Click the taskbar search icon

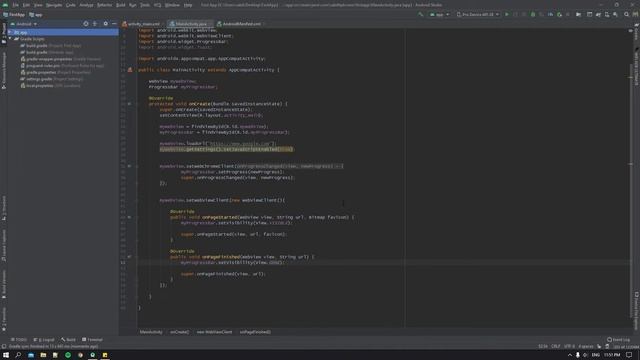(18, 355)
